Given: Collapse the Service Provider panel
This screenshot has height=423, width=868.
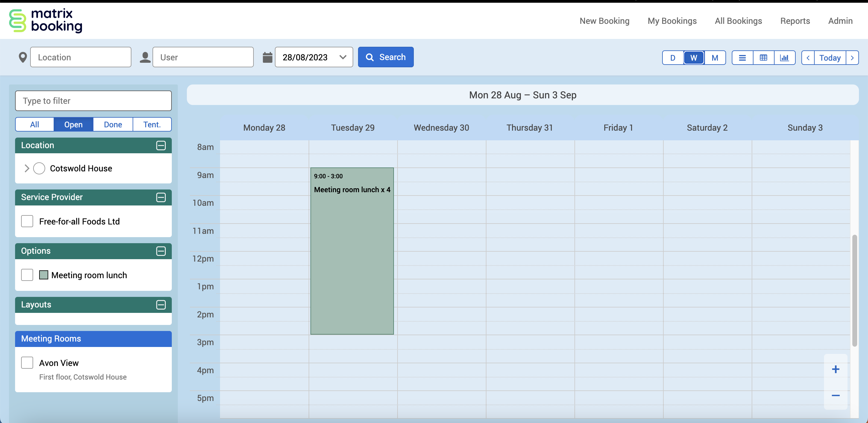Looking at the screenshot, I should (161, 197).
